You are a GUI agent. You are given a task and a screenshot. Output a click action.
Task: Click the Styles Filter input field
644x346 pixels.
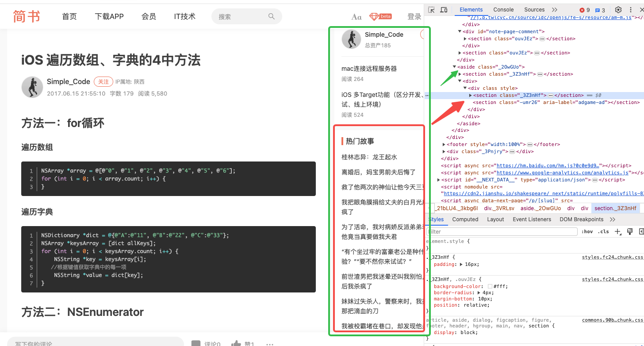502,231
